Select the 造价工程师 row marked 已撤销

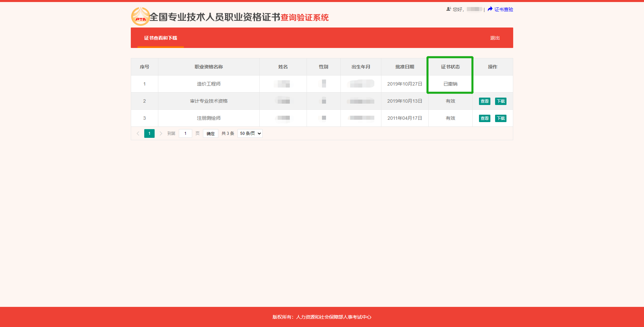(x=208, y=84)
